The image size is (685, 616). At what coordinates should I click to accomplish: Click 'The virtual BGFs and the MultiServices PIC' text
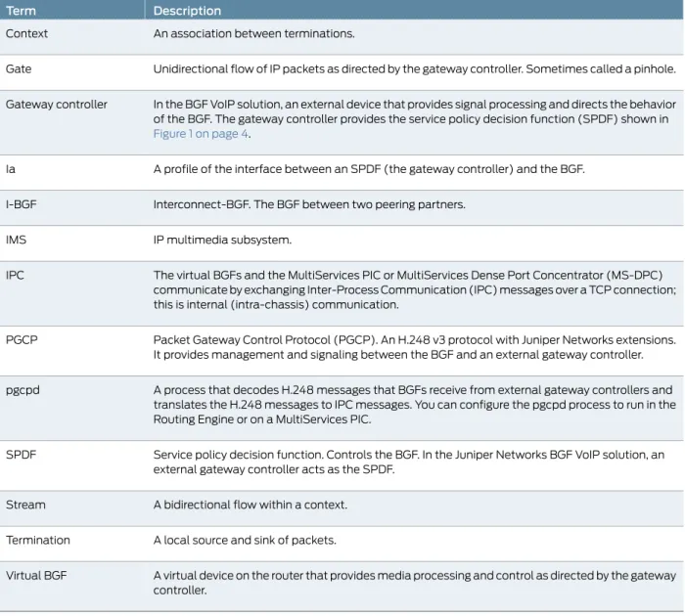click(x=415, y=289)
